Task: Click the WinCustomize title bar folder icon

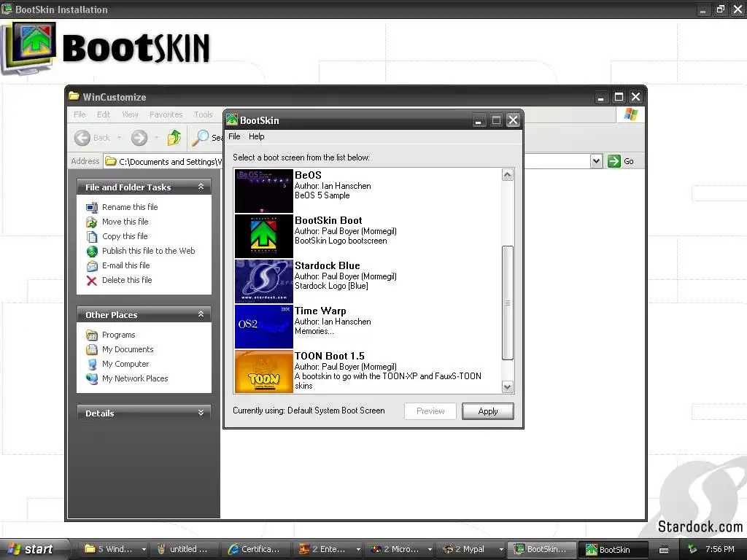Action: pyautogui.click(x=74, y=97)
